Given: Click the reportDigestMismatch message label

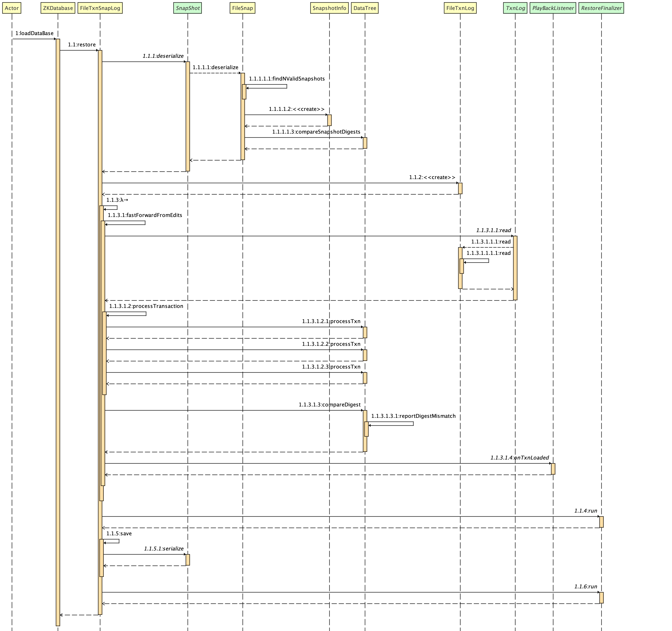Looking at the screenshot, I should [x=413, y=416].
